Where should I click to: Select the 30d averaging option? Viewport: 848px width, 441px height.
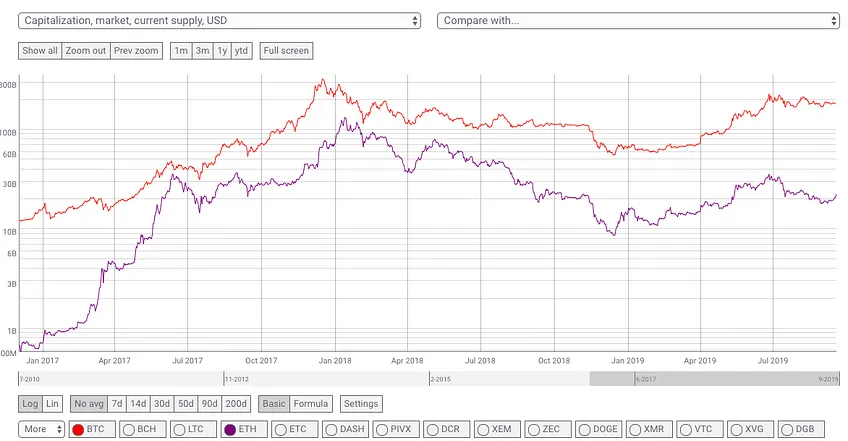pos(162,404)
